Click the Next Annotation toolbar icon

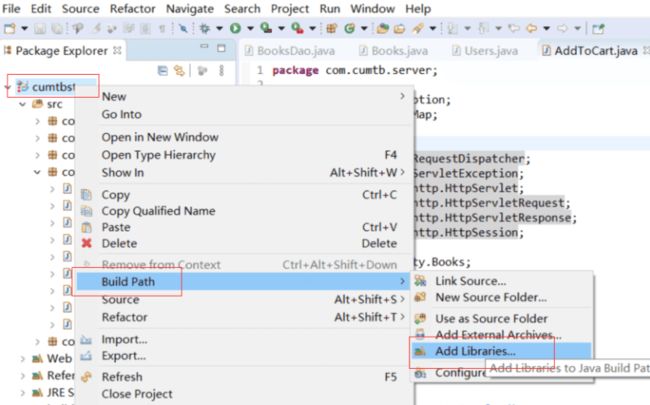[x=453, y=28]
